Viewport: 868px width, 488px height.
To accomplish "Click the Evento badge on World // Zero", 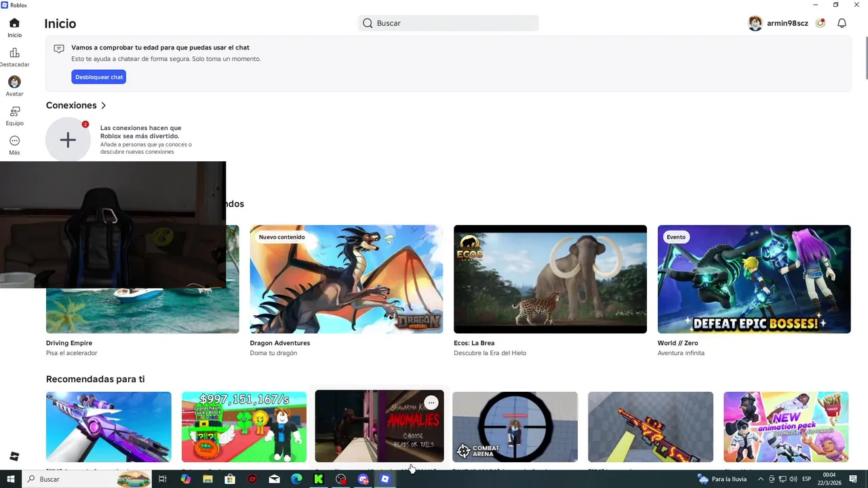I will (676, 237).
